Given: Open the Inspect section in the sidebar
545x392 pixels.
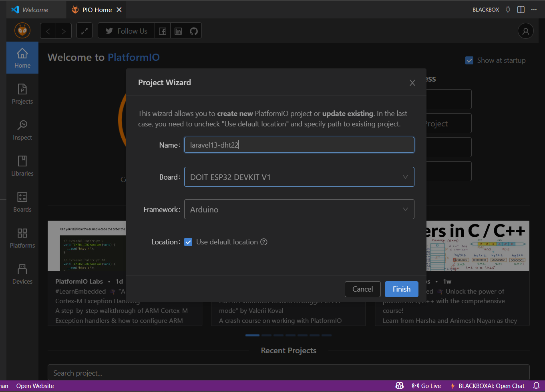Looking at the screenshot, I should (22, 130).
